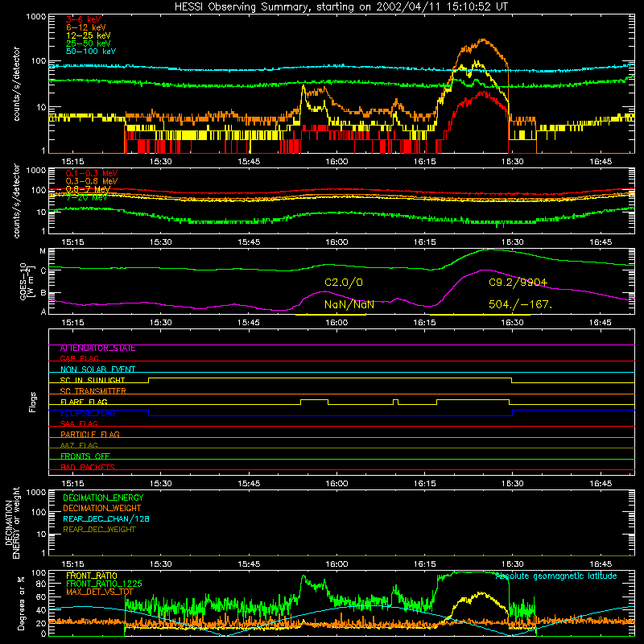Select the SC_TRANSMITTER flag label
Screen dimensions: 644x644
pyautogui.click(x=93, y=391)
